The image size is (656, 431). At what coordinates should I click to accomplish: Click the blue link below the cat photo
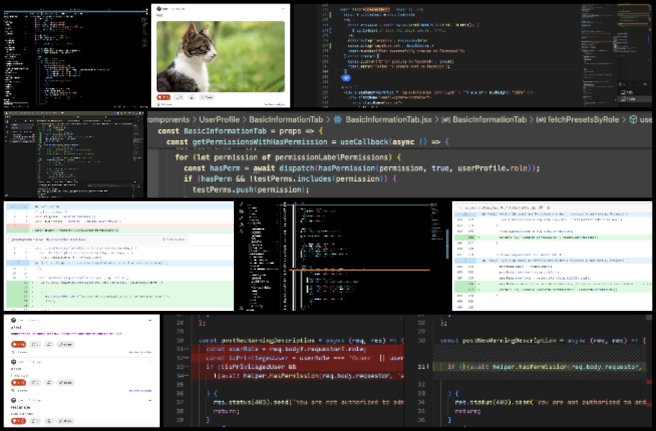click(275, 104)
